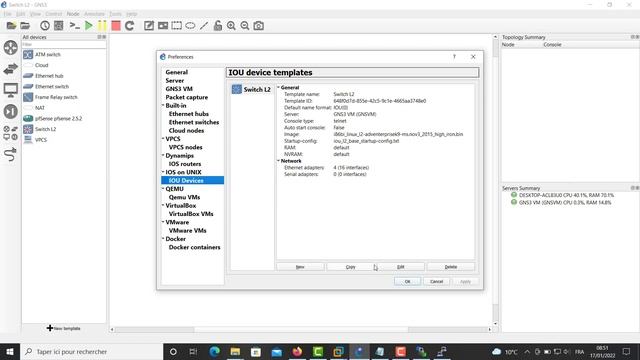Click the Zoom out magnifier icon
The width and height of the screenshot is (640, 360).
click(x=245, y=26)
